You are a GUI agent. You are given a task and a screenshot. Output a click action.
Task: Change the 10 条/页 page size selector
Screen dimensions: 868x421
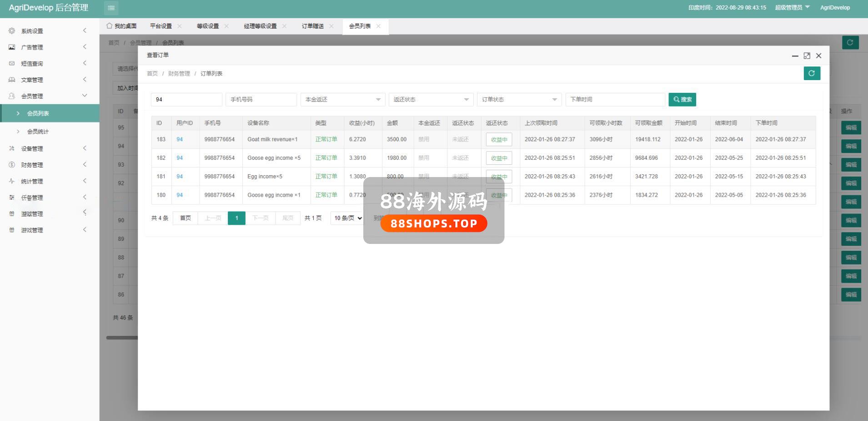click(x=348, y=218)
